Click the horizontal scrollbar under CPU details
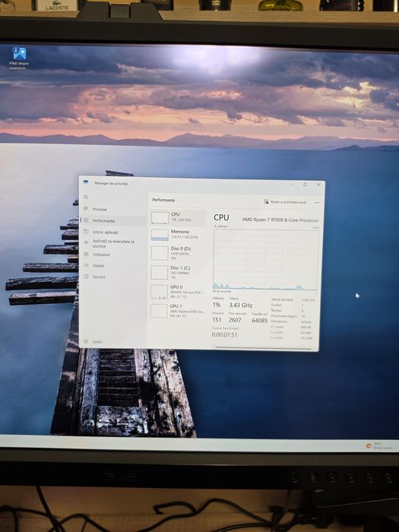This screenshot has height=532, width=399. click(263, 348)
